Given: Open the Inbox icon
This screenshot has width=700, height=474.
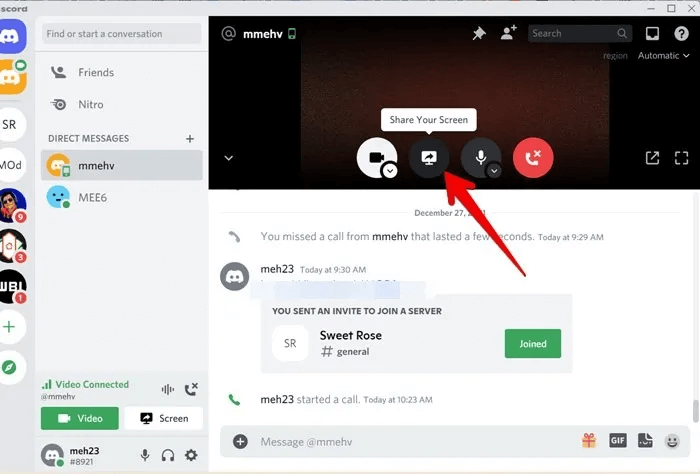Looking at the screenshot, I should (652, 33).
